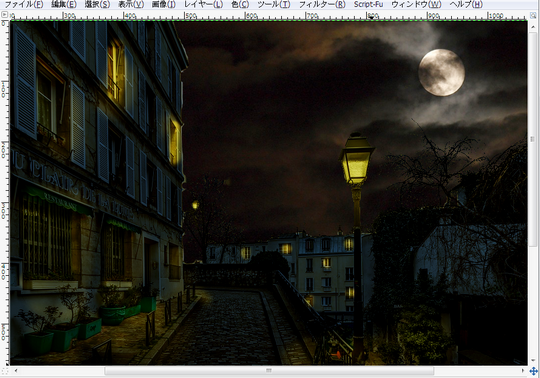This screenshot has height=378, width=540.
Task: Open the 画像(I) menu
Action: [x=163, y=4]
